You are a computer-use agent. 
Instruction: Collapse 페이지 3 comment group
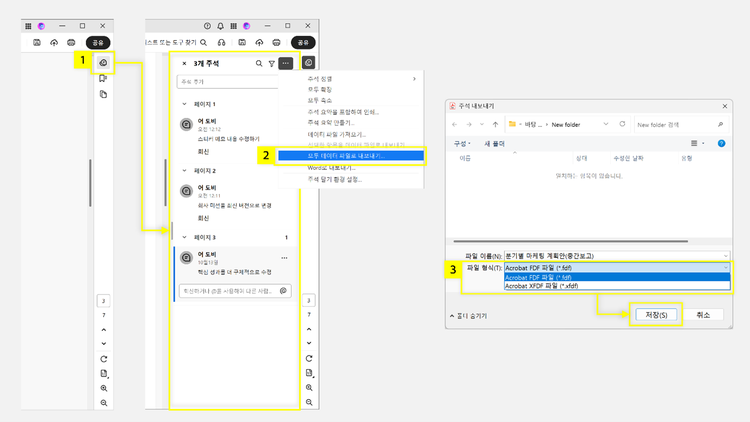[x=185, y=237]
